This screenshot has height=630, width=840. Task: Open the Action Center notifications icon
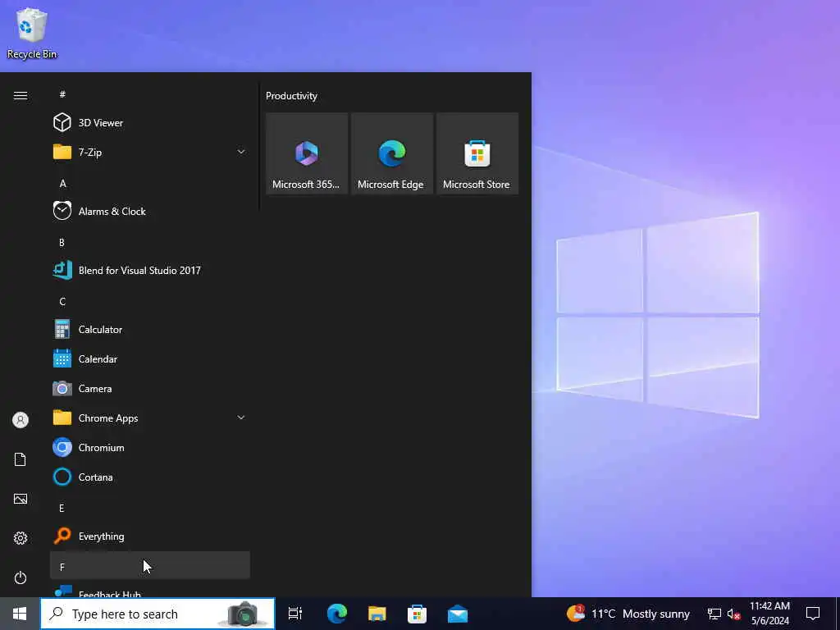click(x=813, y=614)
